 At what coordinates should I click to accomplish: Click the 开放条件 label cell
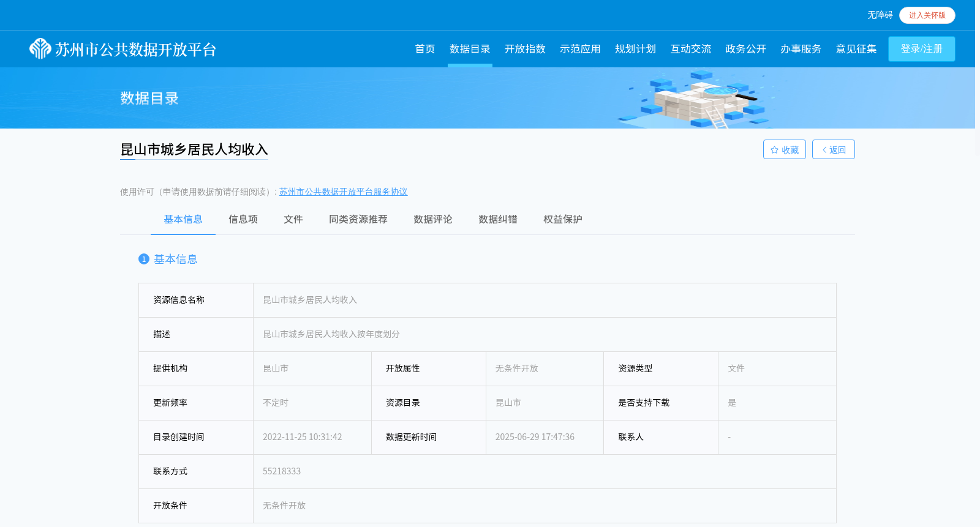[x=196, y=506]
